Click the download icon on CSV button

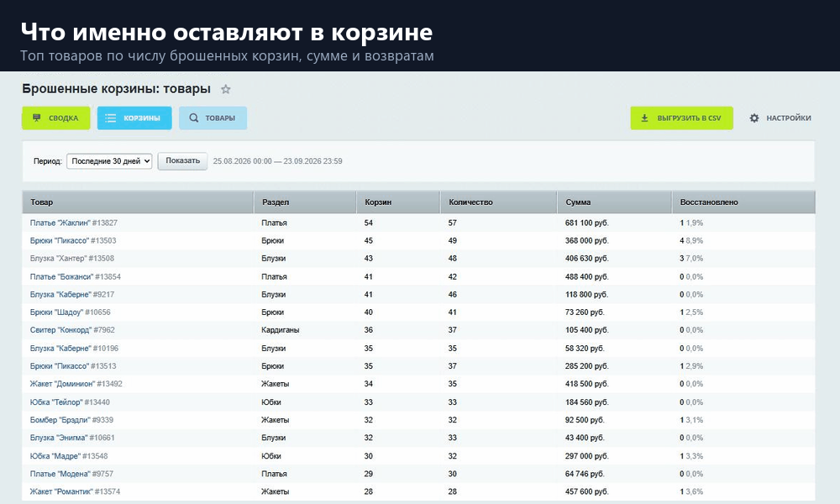[644, 118]
